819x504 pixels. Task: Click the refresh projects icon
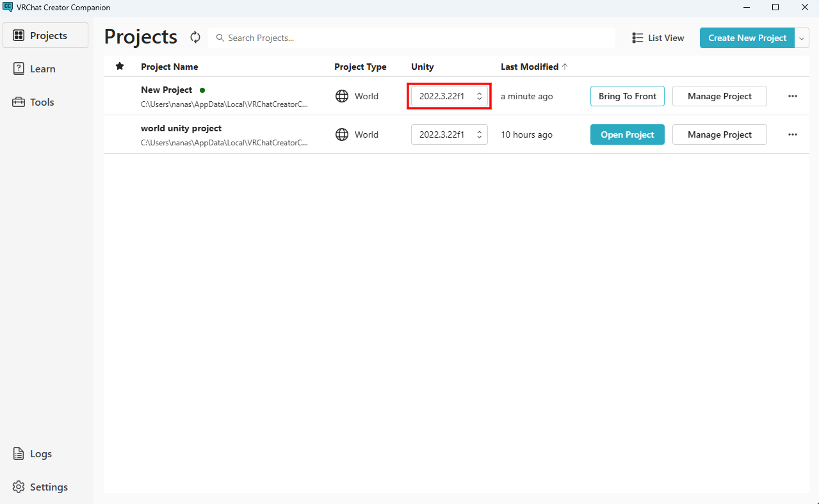[195, 38]
